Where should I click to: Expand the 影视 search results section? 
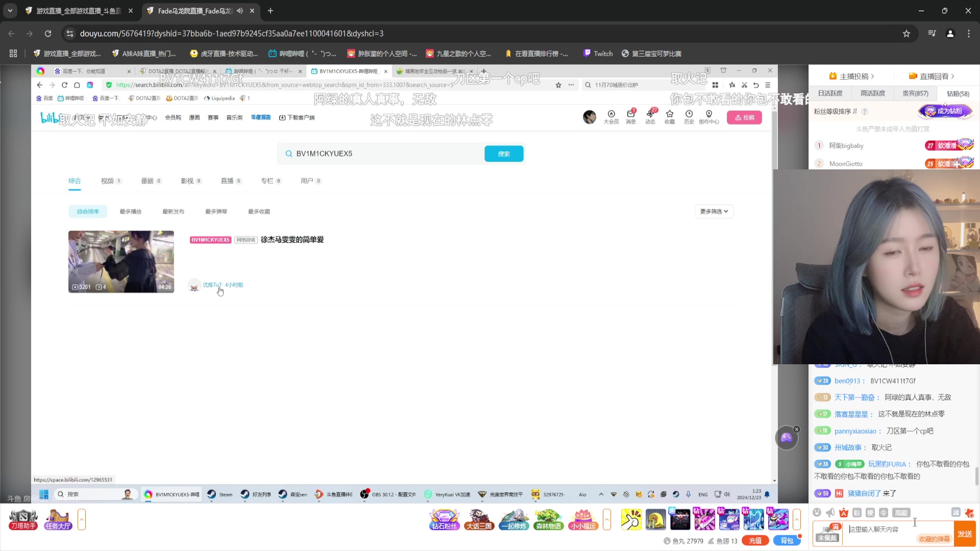(187, 180)
